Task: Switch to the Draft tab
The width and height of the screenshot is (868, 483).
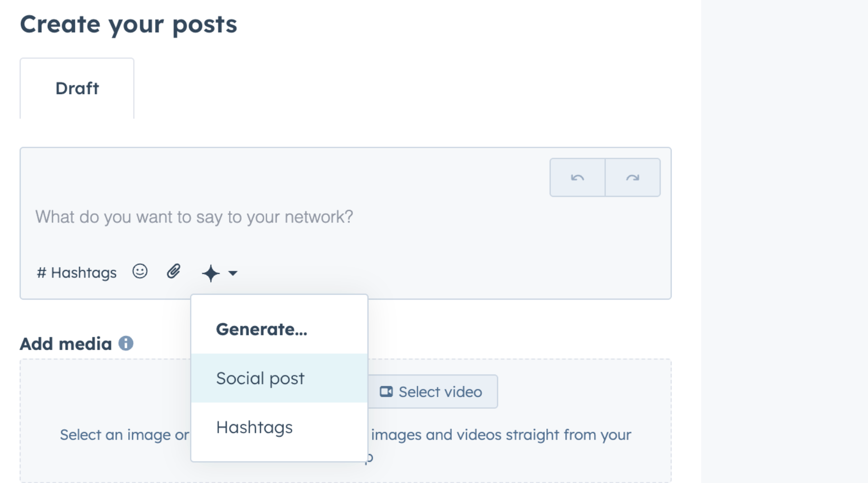Action: 77,88
